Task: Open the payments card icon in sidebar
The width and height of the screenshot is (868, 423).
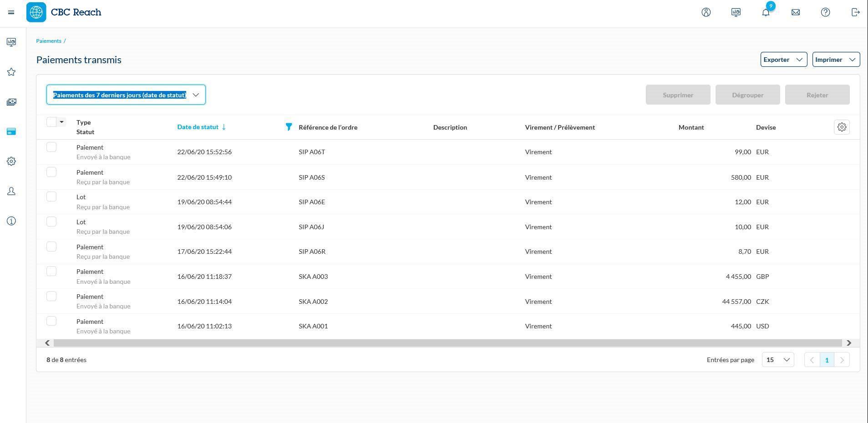Action: pos(11,131)
